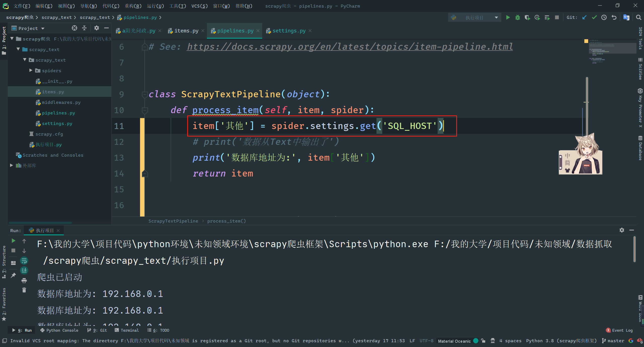Open Run panel settings gear
644x347 pixels.
pyautogui.click(x=622, y=230)
